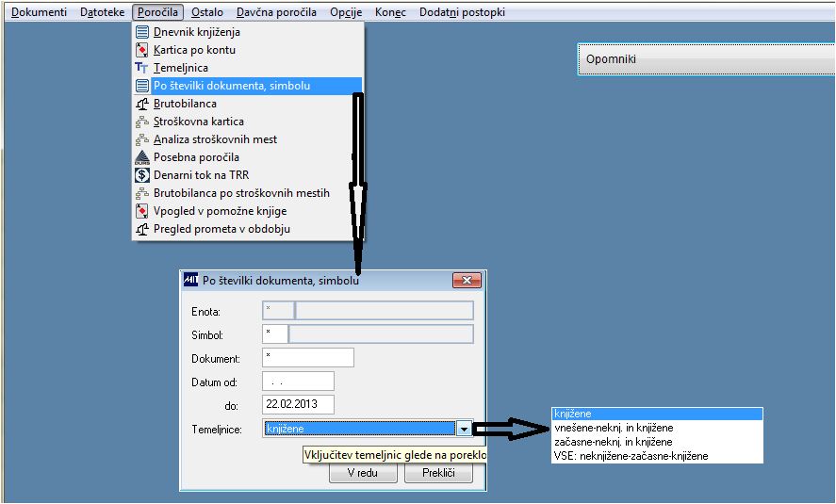Screen dimensions: 836x504
Task: Click the Kartica po kontu icon
Action: click(141, 50)
